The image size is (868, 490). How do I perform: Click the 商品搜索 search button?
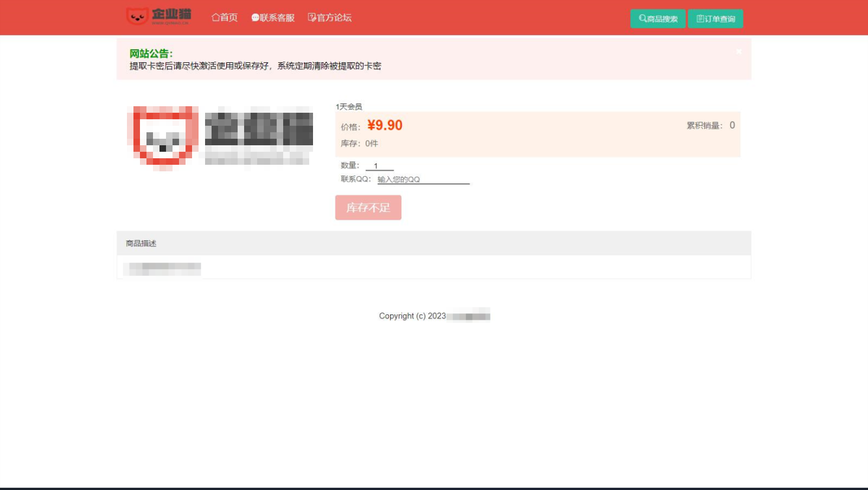[x=658, y=18]
